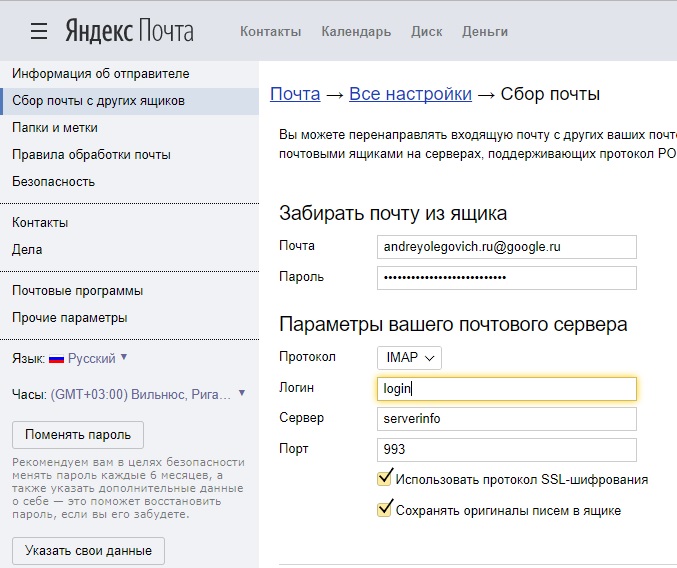Expand the Русский language dropdown
Image resolution: width=677 pixels, height=568 pixels.
point(97,358)
